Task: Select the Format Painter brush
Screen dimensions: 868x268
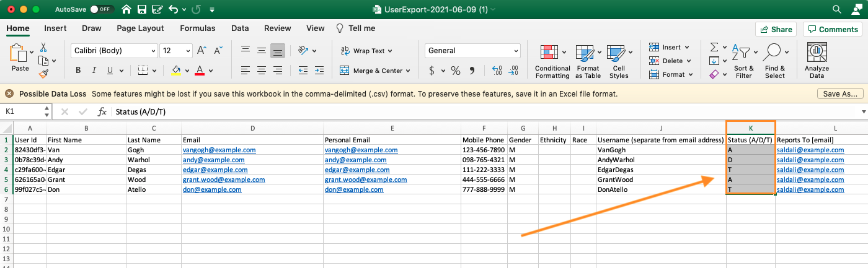Action: (x=43, y=74)
